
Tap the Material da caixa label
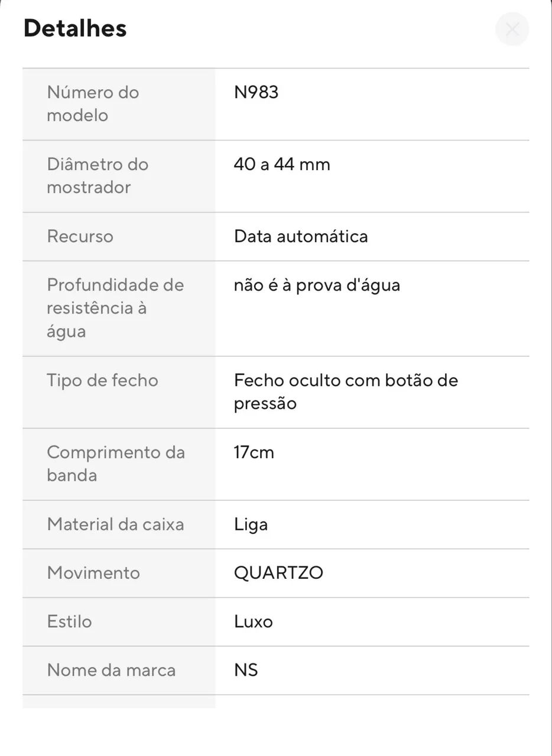115,524
